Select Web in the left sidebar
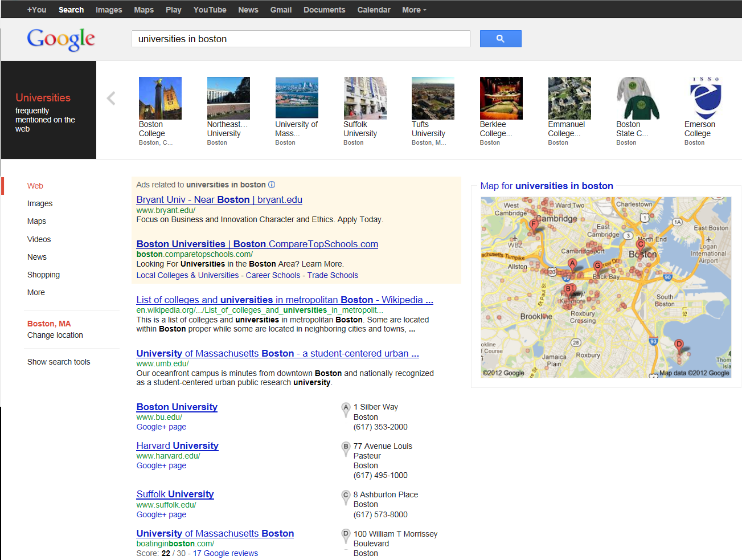The image size is (742, 560). [35, 186]
